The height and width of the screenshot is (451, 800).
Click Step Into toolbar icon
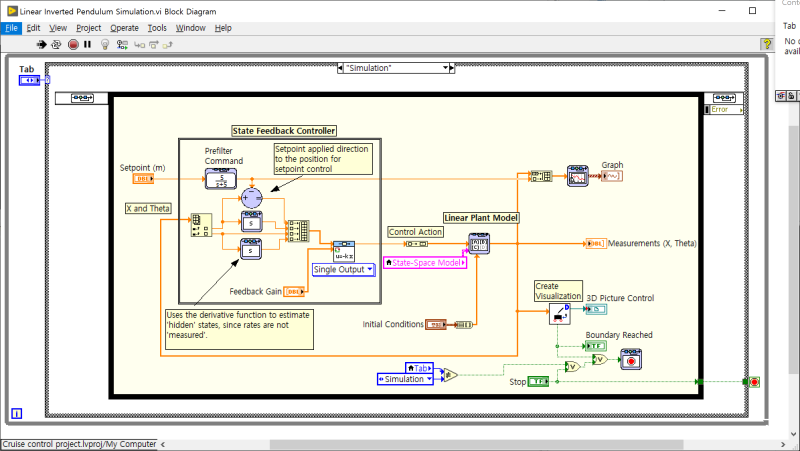139,45
